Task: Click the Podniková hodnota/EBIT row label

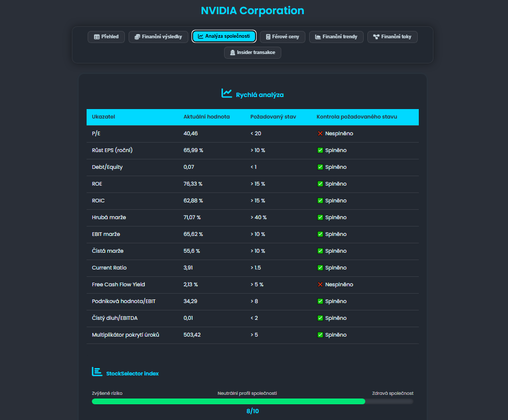Action: (124, 301)
